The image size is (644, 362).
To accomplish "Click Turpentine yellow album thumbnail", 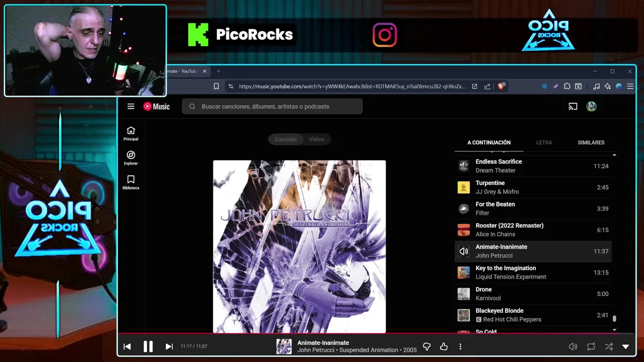I will (463, 187).
